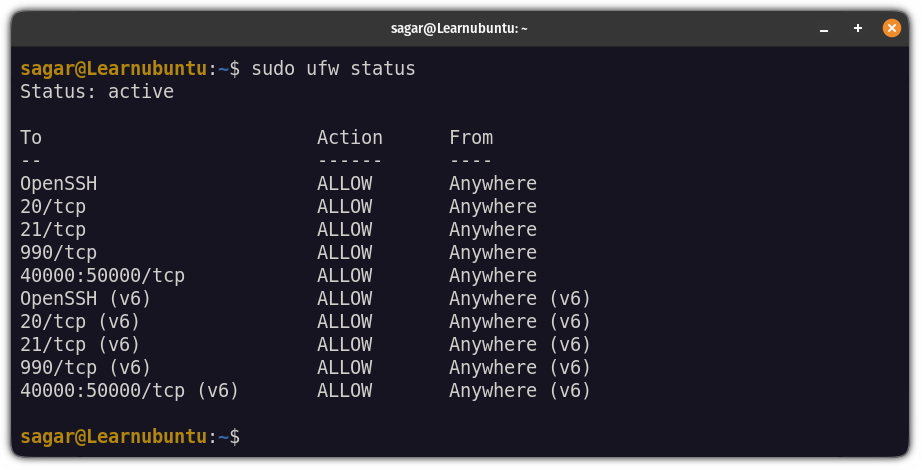
Task: Click the 'sudo ufw status' command text
Action: coord(333,68)
